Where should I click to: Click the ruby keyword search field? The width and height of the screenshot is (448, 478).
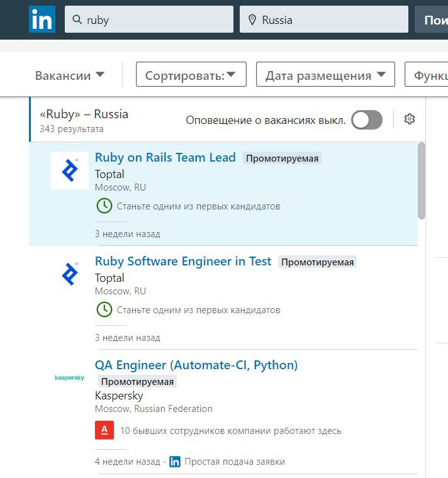149,19
